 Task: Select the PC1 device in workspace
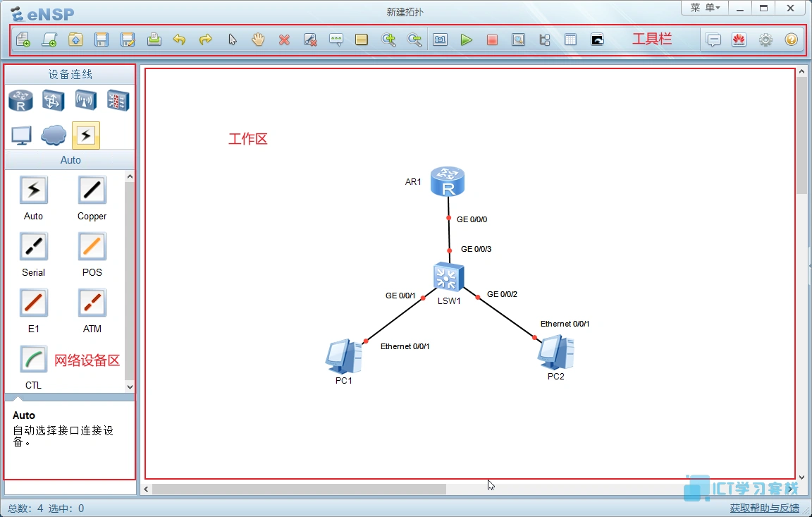coord(343,356)
